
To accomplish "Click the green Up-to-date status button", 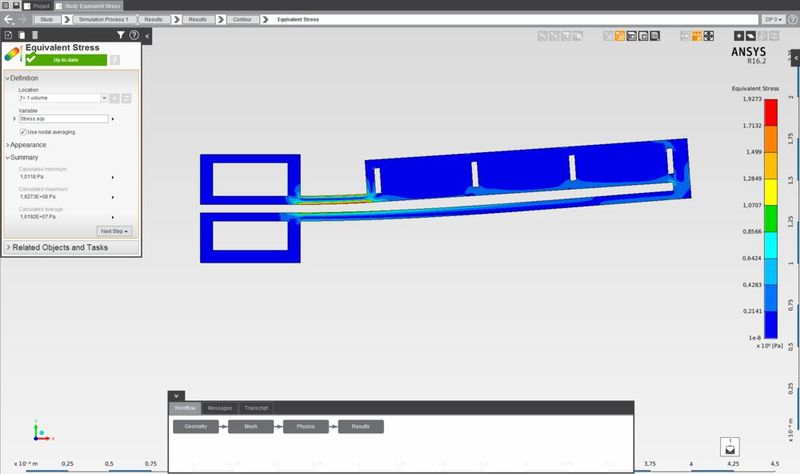I will tap(66, 60).
